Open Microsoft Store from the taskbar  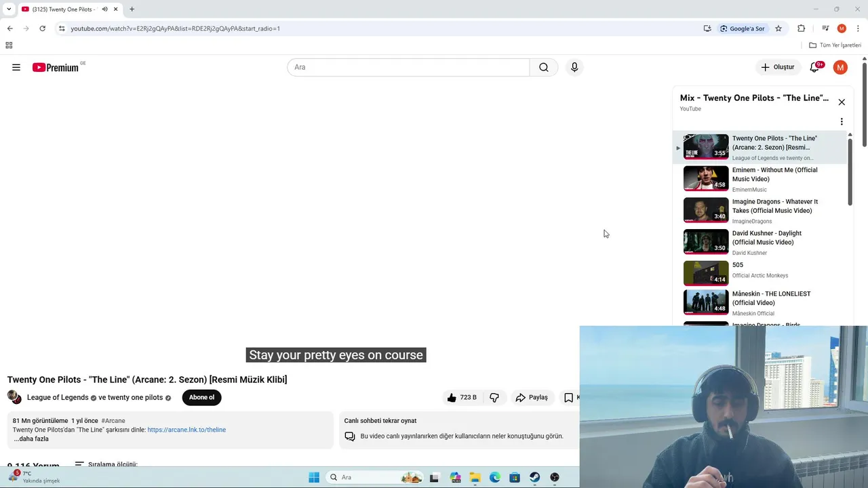coord(515,477)
